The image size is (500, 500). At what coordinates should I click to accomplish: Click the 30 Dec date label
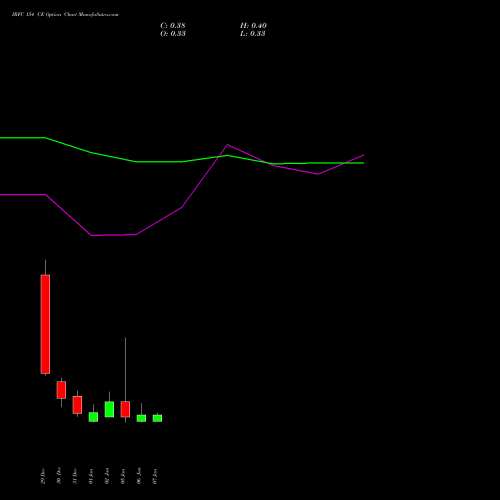[x=59, y=476]
